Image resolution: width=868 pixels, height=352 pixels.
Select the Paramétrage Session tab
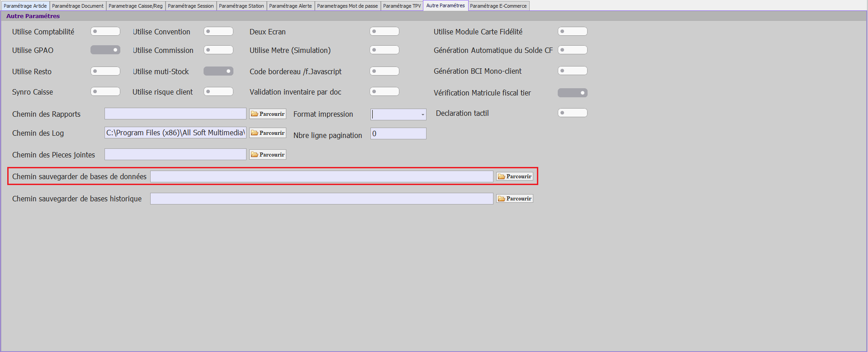click(x=191, y=6)
